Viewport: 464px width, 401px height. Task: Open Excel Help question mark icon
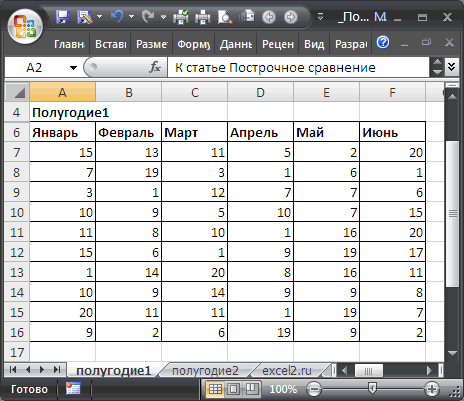[383, 43]
